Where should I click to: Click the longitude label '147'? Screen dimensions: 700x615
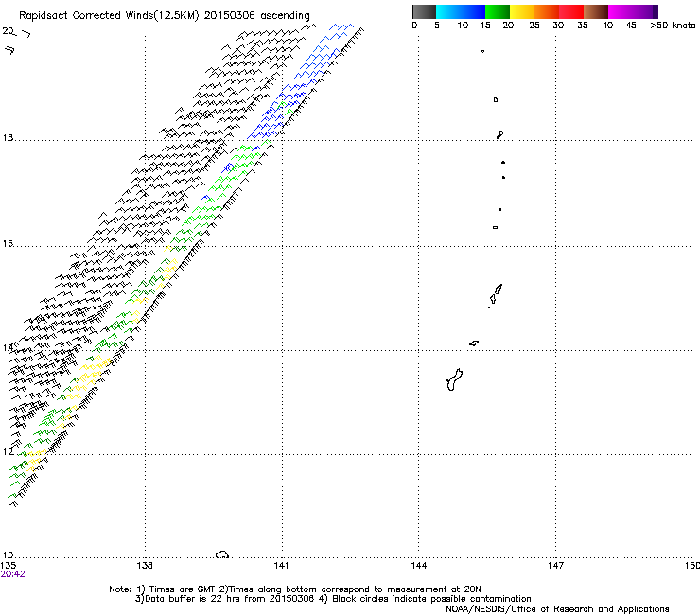point(555,566)
